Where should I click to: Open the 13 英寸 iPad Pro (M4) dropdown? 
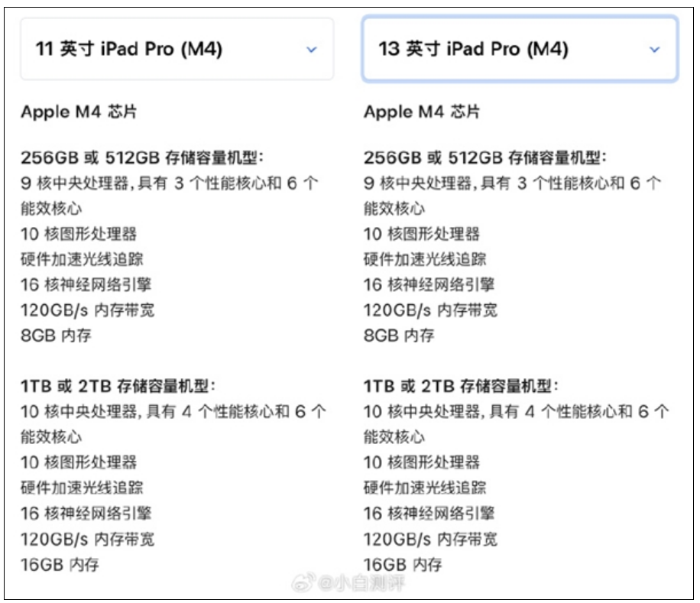[520, 49]
